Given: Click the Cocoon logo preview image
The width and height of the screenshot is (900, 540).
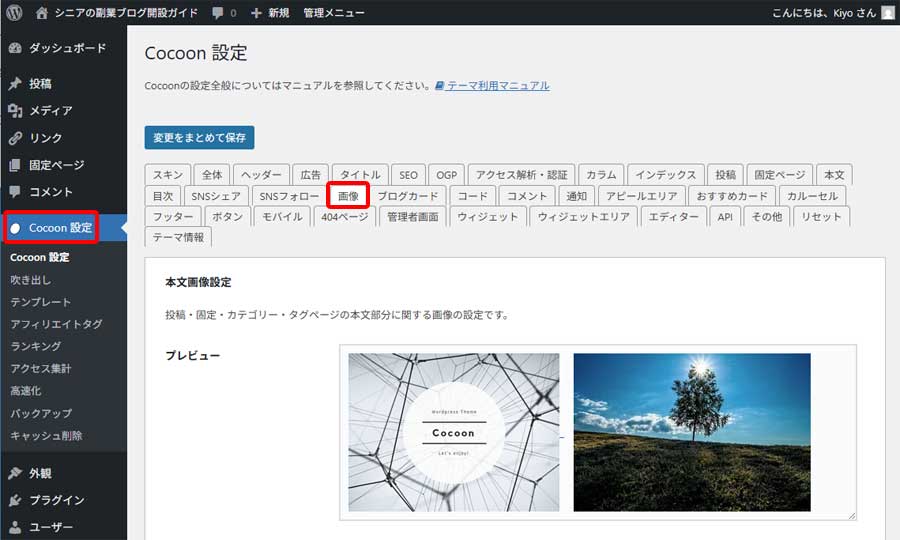Looking at the screenshot, I should click(x=453, y=432).
